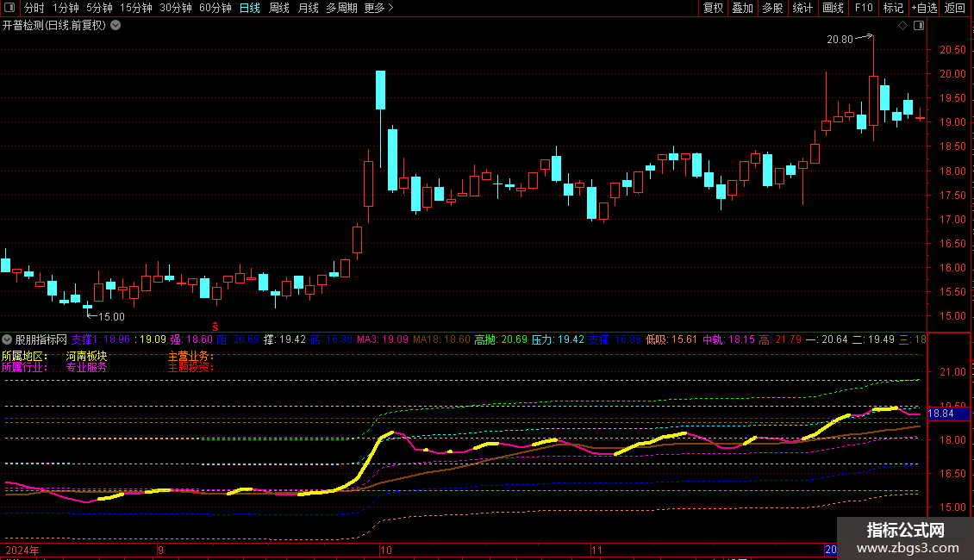974x560 pixels.
Task: Expand dropdown beside 开普检测 title
Action: click(x=116, y=26)
